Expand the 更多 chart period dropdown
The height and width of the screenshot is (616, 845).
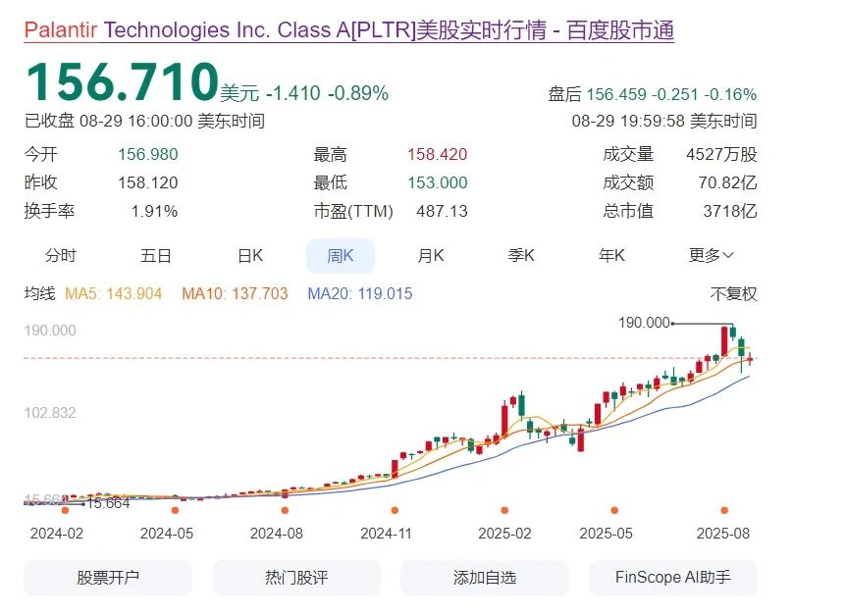tap(711, 255)
